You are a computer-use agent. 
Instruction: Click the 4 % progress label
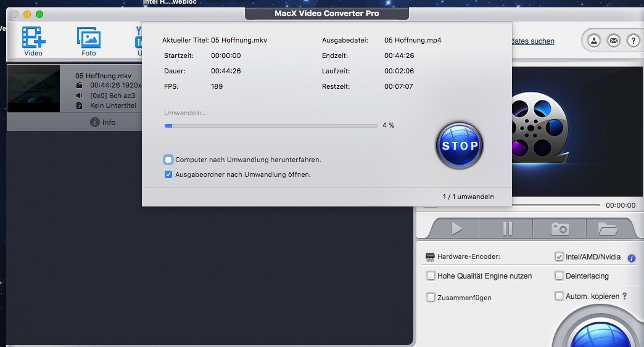(x=388, y=126)
